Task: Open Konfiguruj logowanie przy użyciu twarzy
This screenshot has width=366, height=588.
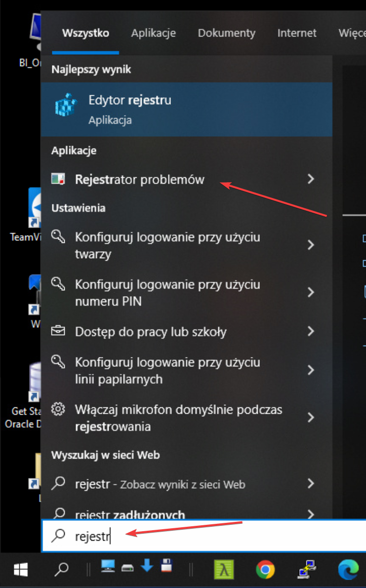Action: [x=168, y=245]
